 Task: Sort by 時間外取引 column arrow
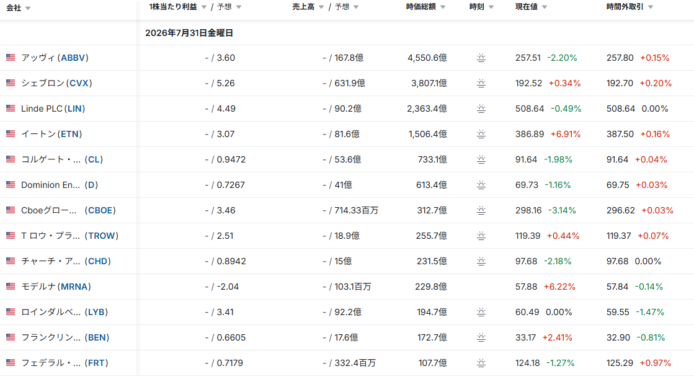(650, 7)
